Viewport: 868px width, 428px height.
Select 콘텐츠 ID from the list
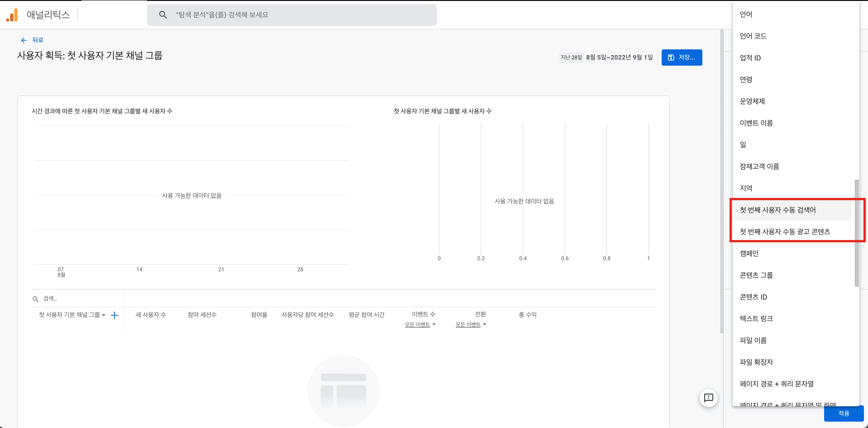792,297
